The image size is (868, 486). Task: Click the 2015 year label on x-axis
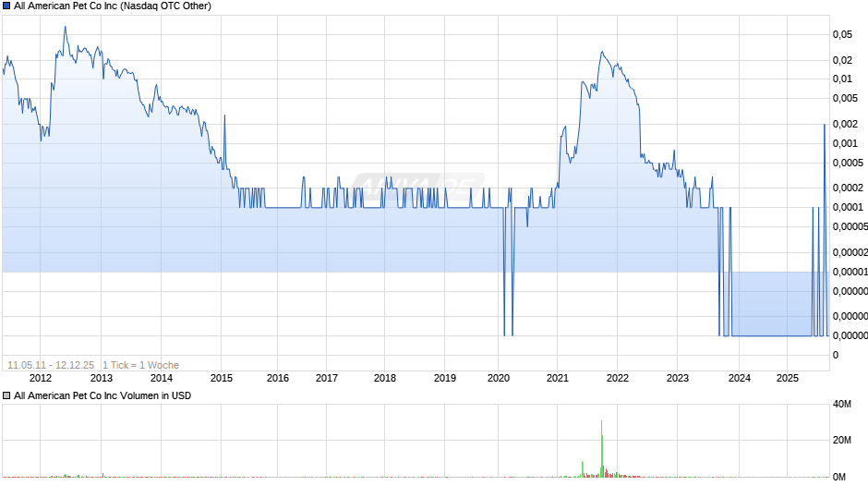222,378
